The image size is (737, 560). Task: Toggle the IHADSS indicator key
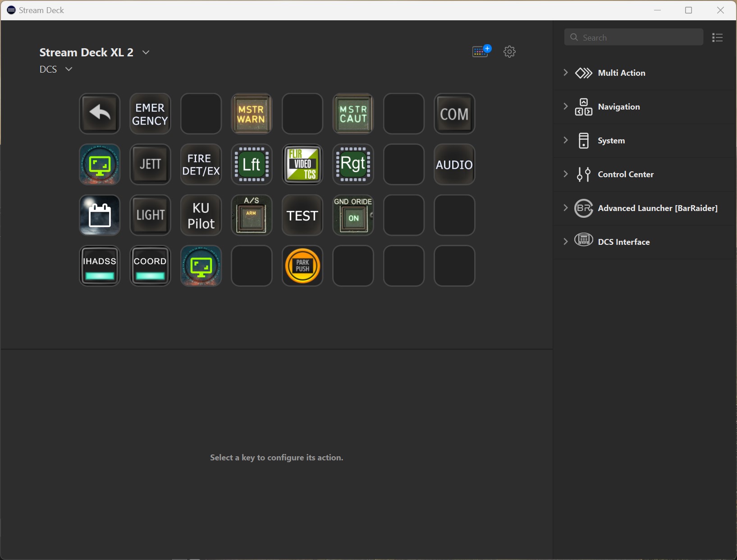coord(100,266)
